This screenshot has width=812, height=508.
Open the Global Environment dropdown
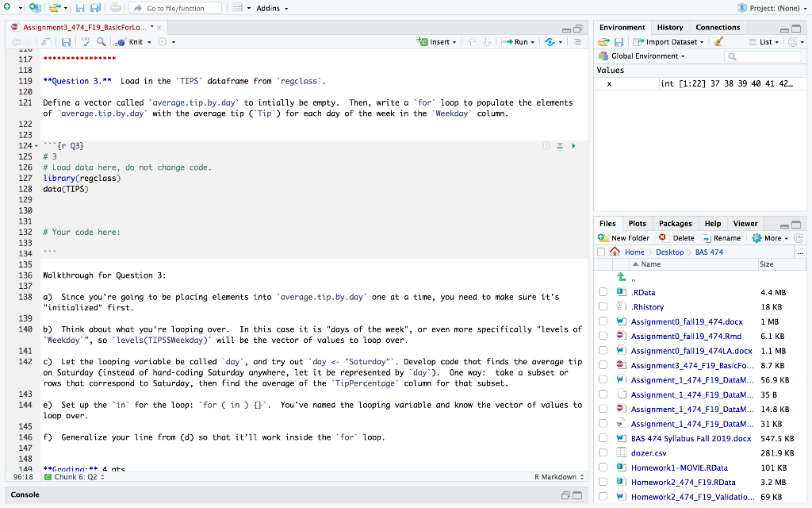[642, 56]
